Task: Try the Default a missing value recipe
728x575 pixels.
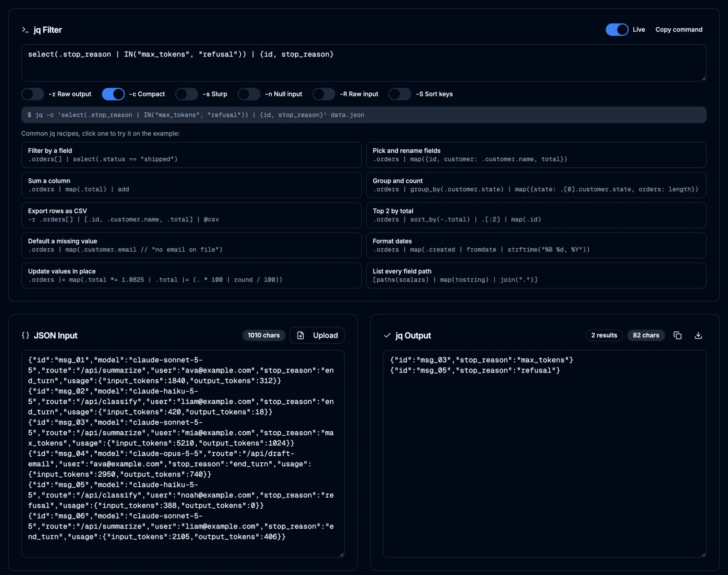Action: [192, 245]
